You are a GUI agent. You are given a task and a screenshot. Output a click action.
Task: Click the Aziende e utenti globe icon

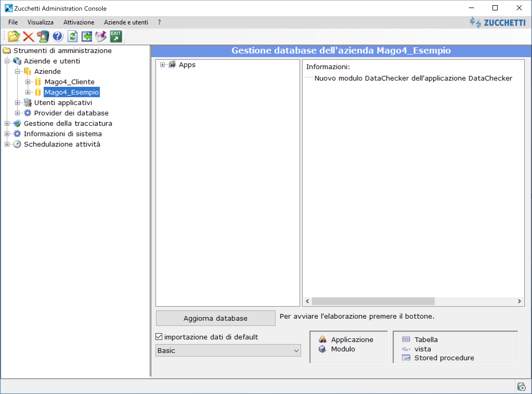pyautogui.click(x=17, y=61)
